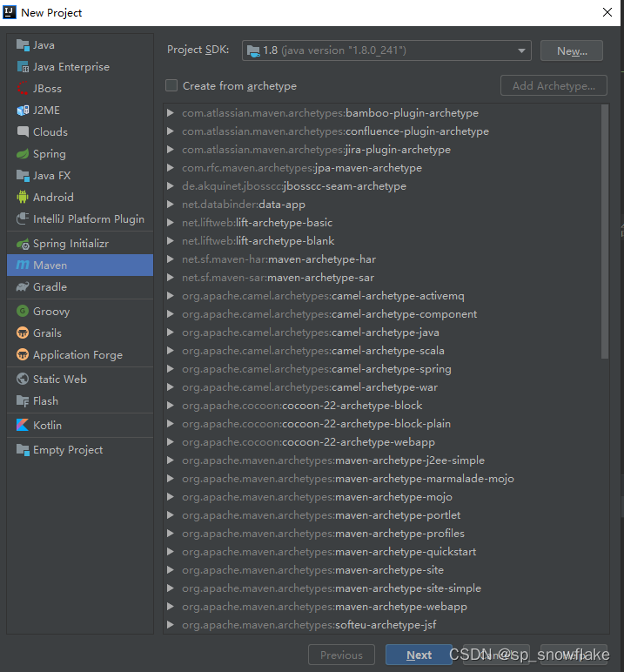624x672 pixels.
Task: Expand jpa-maven-archetype node
Action: click(x=171, y=168)
